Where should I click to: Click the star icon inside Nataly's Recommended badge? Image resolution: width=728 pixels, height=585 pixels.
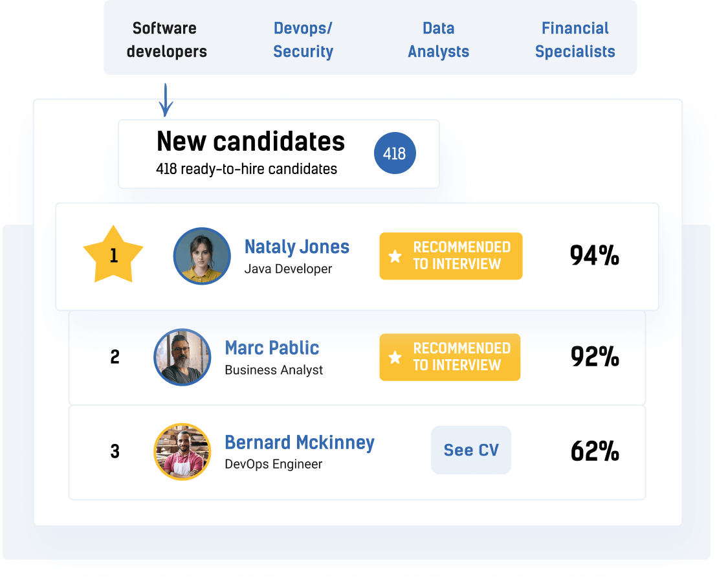(x=394, y=256)
